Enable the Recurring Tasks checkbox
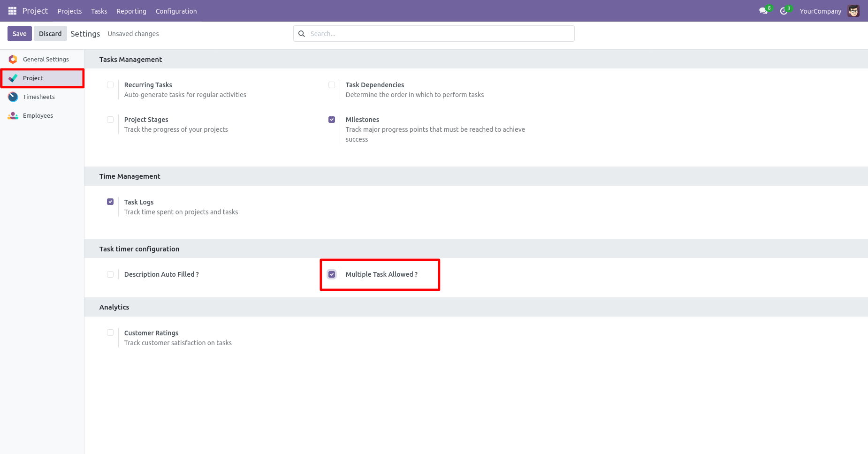This screenshot has height=454, width=868. click(110, 85)
